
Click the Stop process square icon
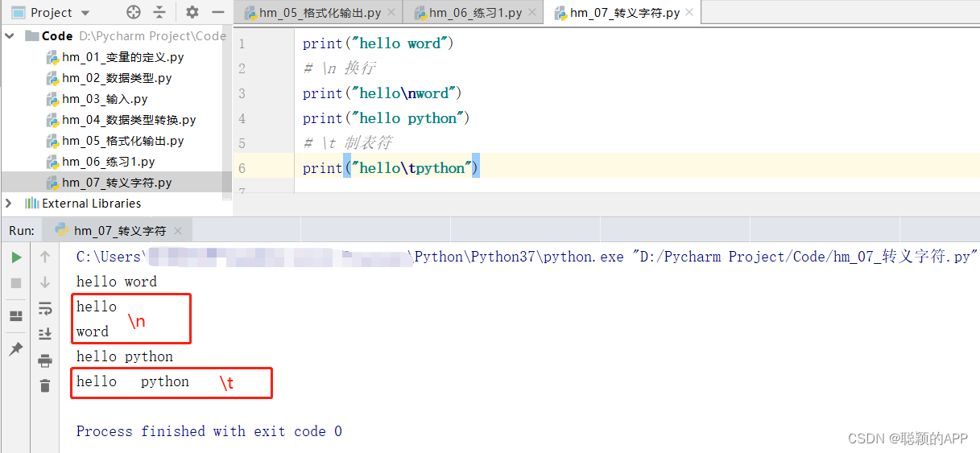tap(16, 283)
